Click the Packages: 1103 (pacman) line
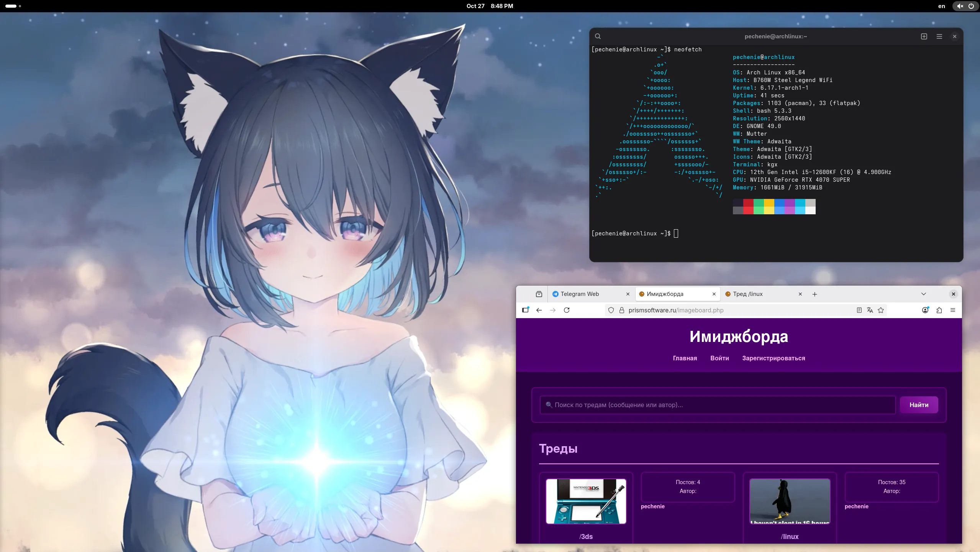 [796, 103]
